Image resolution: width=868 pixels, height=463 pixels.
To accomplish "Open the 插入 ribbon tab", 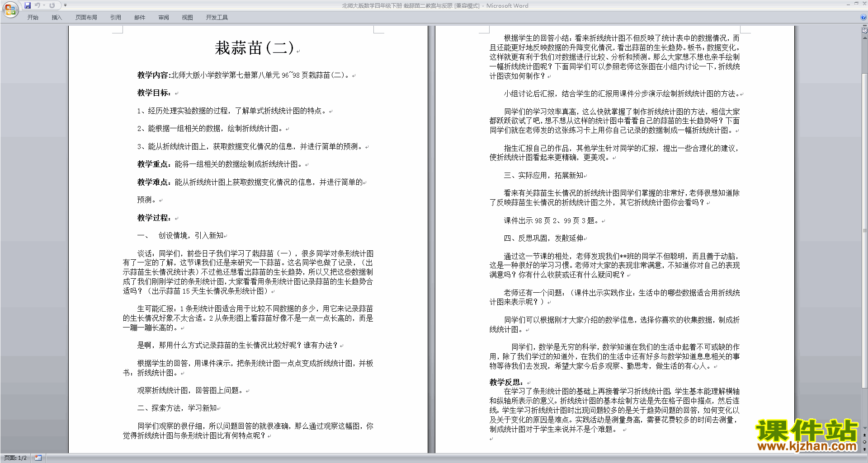I will (57, 17).
